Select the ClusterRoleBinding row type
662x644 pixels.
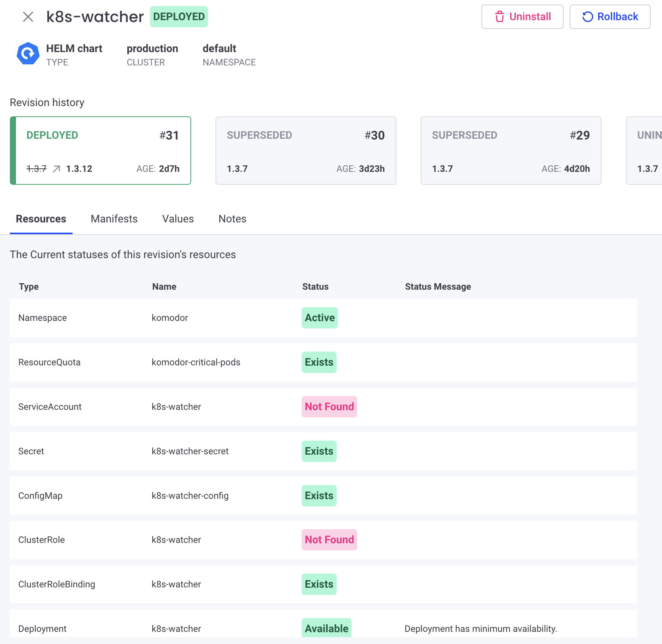point(57,584)
